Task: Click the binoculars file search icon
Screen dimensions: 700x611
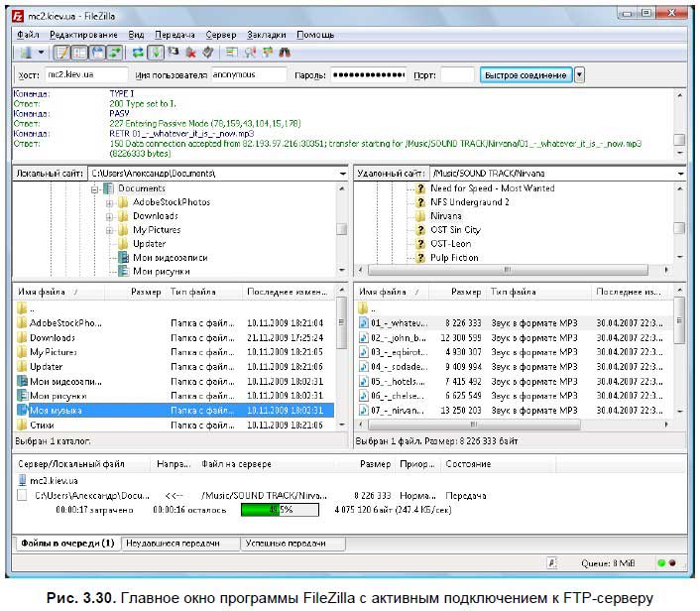Action: (x=283, y=51)
